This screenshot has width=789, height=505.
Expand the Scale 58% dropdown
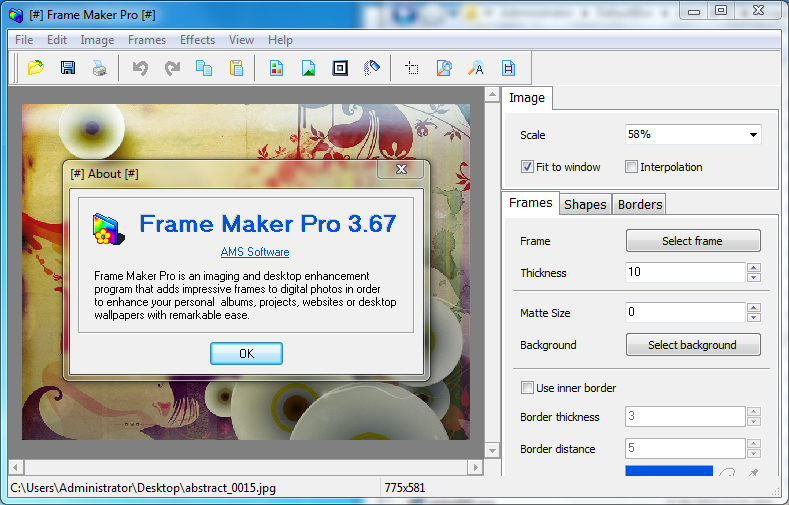point(753,135)
